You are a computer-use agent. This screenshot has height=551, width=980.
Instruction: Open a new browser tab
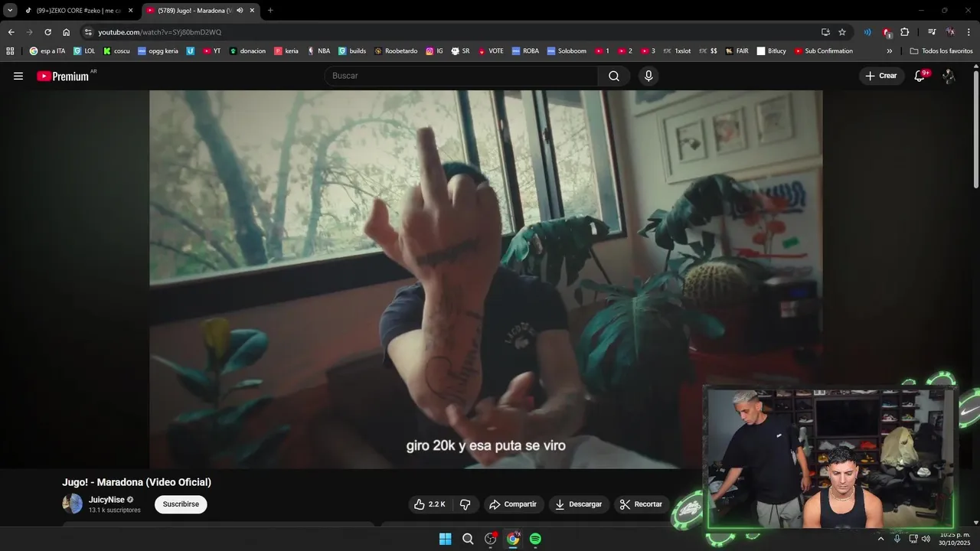pyautogui.click(x=270, y=10)
